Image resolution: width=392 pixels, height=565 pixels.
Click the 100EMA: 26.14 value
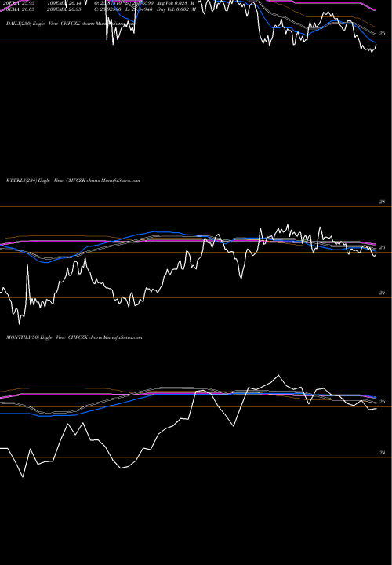[x=64, y=3]
